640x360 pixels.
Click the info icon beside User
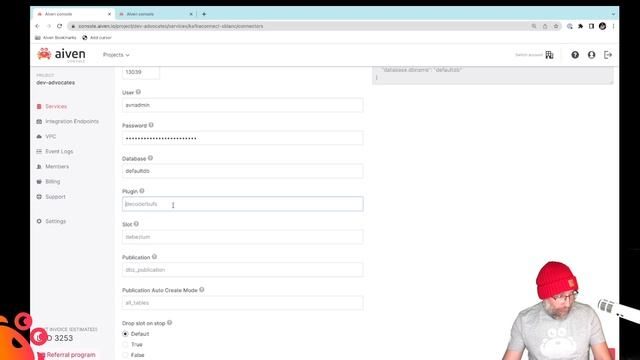coord(138,92)
